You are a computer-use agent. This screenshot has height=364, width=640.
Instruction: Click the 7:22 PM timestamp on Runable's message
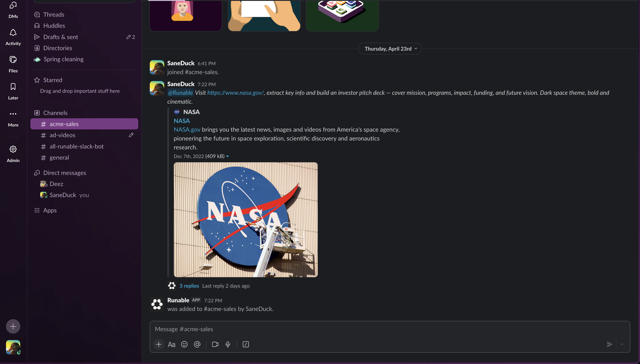click(213, 300)
